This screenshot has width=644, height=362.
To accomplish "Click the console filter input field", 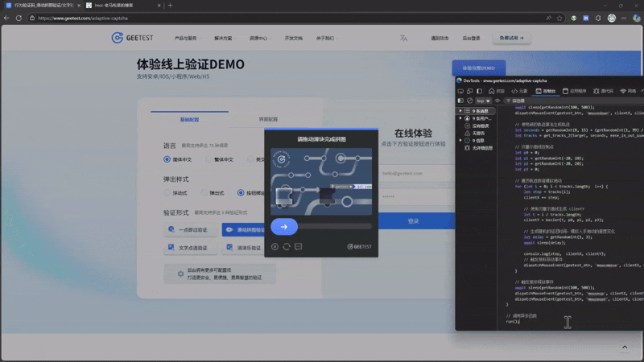I will [x=575, y=101].
